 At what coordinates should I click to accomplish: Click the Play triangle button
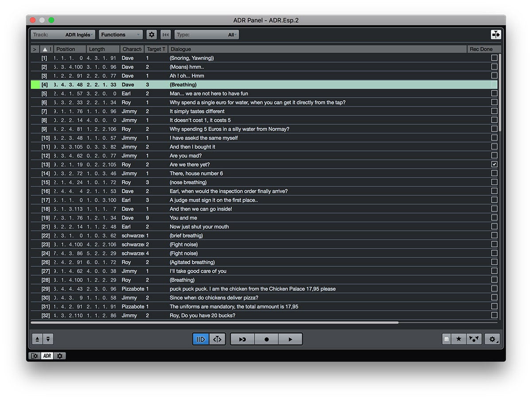290,339
